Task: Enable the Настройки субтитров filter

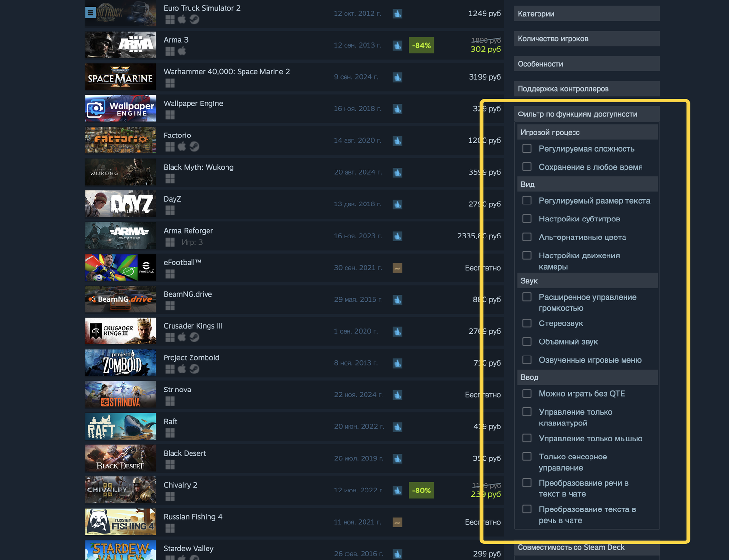Action: [x=527, y=219]
